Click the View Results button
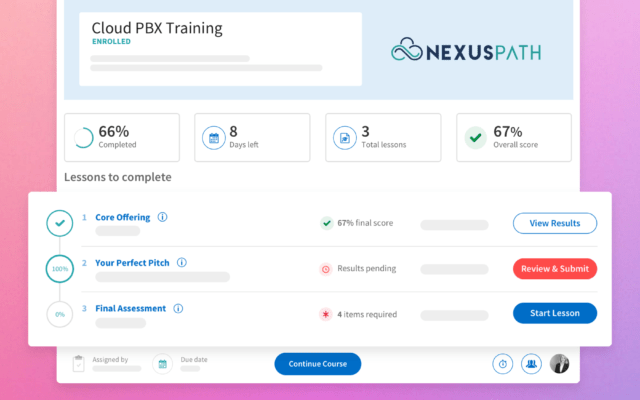This screenshot has width=640, height=400. tap(555, 223)
